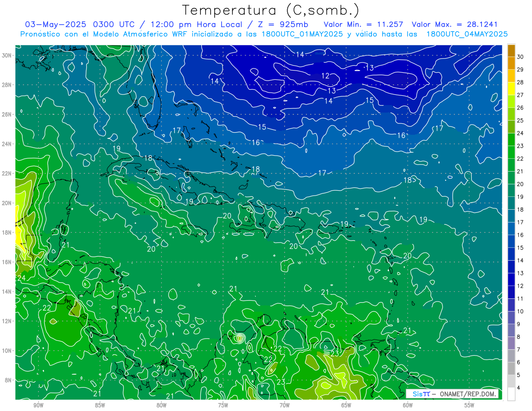This screenshot has height=411, width=532.
Task: Click the "22N" latitude axis label
Action: tap(7, 173)
